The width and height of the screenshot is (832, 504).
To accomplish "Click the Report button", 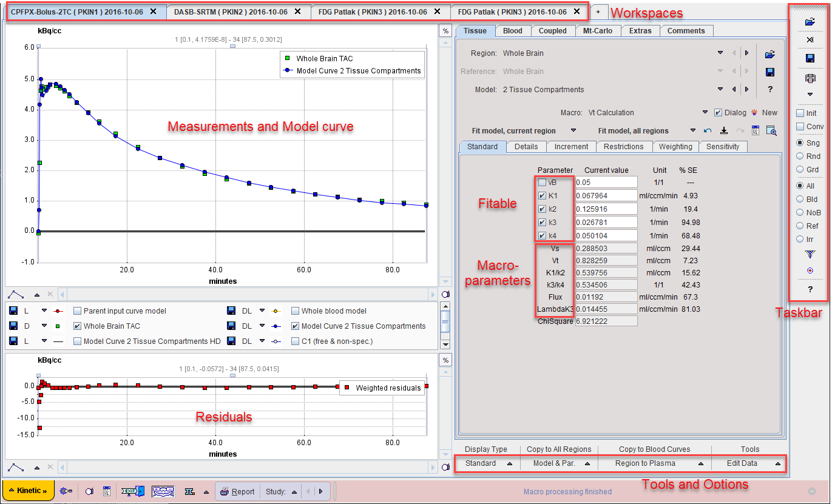I will pos(238,491).
